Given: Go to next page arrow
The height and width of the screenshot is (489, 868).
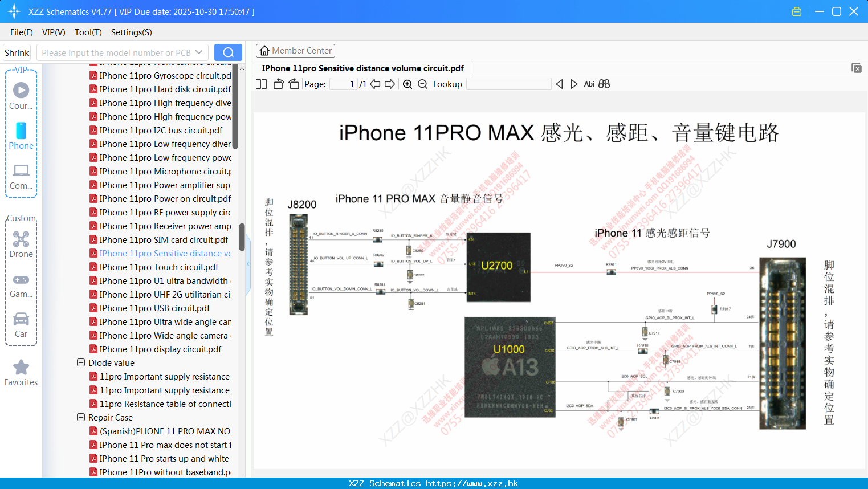Looking at the screenshot, I should click(390, 84).
